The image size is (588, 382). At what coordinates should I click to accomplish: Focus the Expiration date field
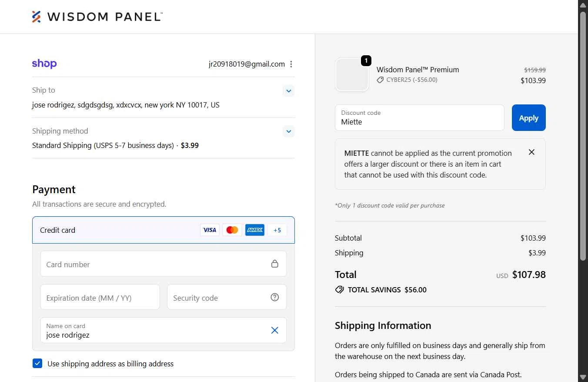pos(100,297)
